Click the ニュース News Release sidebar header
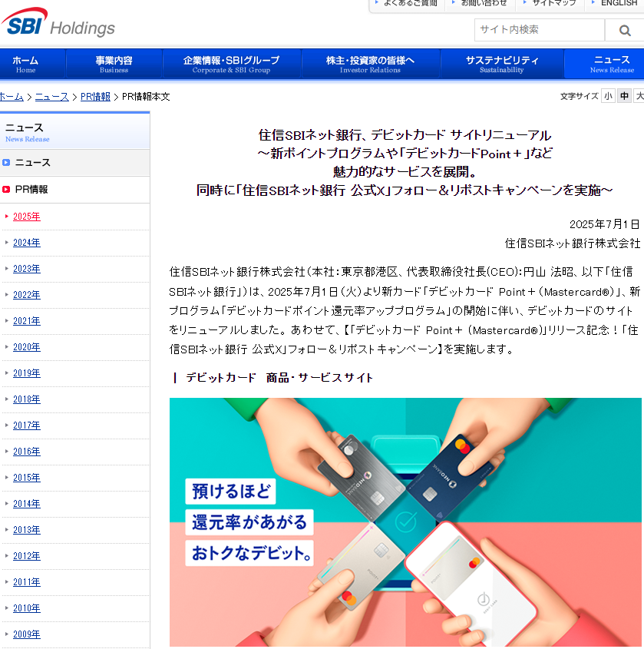The height and width of the screenshot is (649, 644). click(x=75, y=131)
